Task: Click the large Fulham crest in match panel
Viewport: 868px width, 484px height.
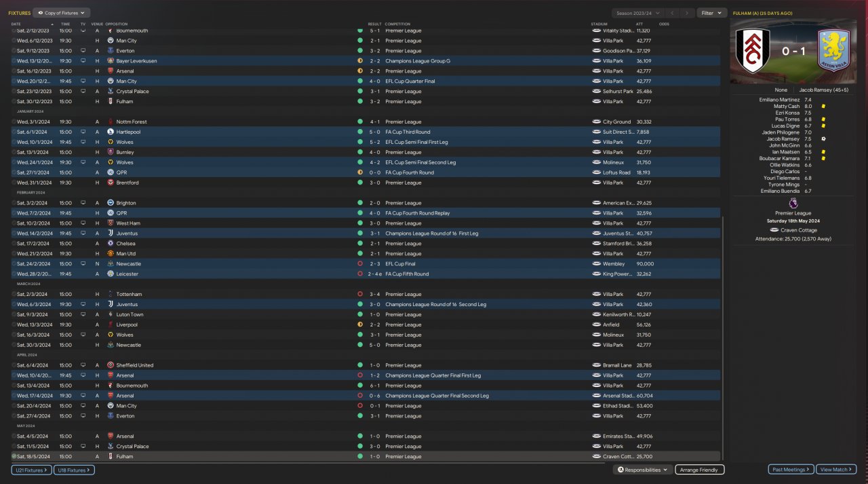Action: coord(752,52)
